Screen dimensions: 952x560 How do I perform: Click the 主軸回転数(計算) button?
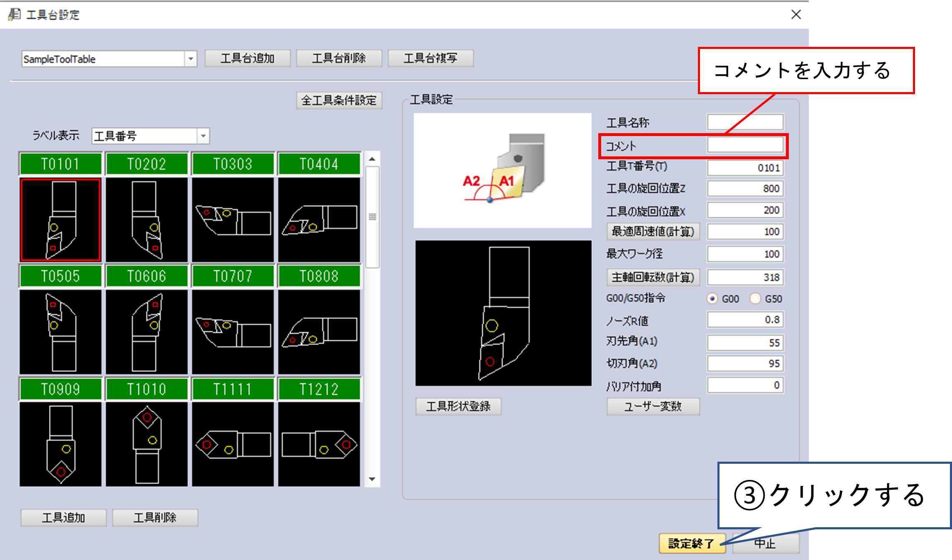click(x=653, y=277)
